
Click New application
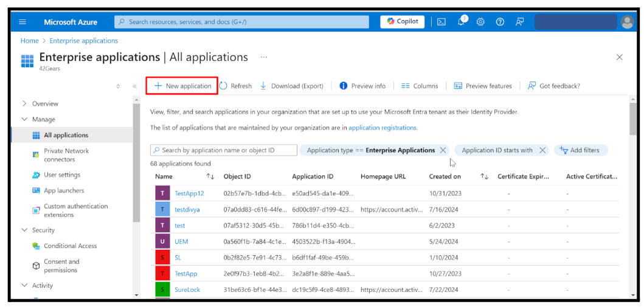click(182, 86)
